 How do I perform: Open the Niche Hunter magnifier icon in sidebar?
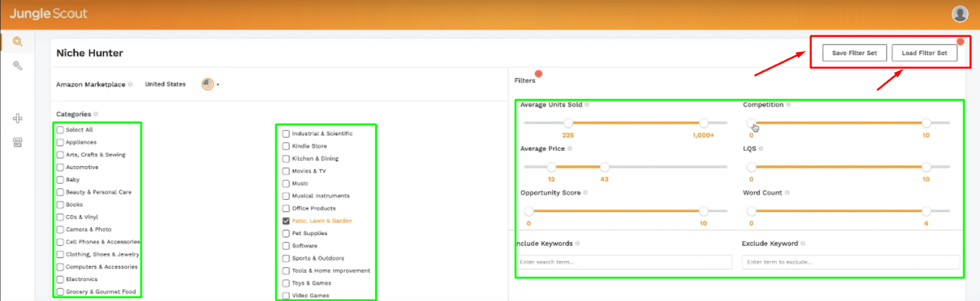point(18,42)
